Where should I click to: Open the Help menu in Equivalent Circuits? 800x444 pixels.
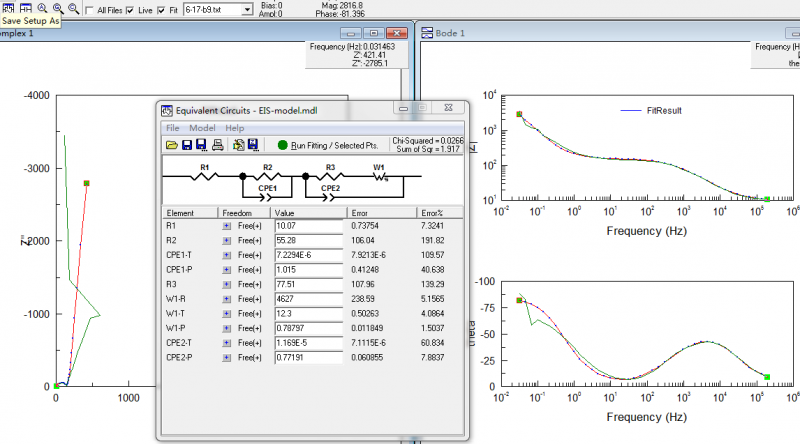pyautogui.click(x=234, y=128)
